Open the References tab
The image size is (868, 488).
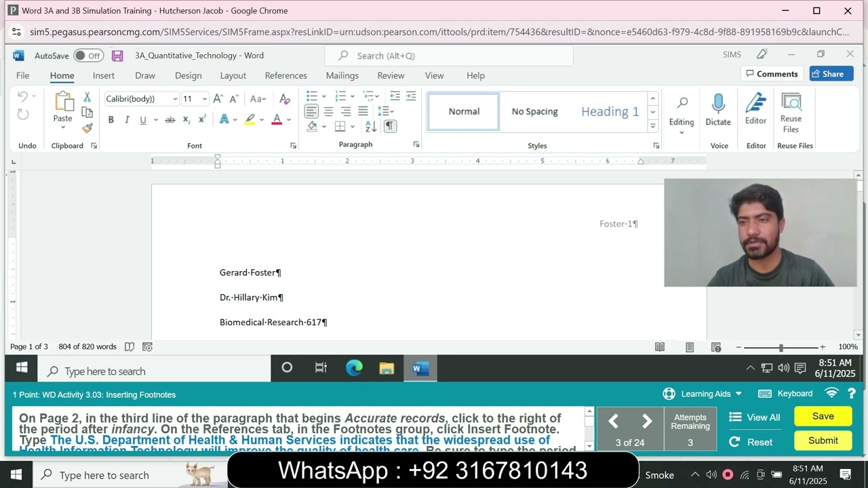click(x=285, y=75)
